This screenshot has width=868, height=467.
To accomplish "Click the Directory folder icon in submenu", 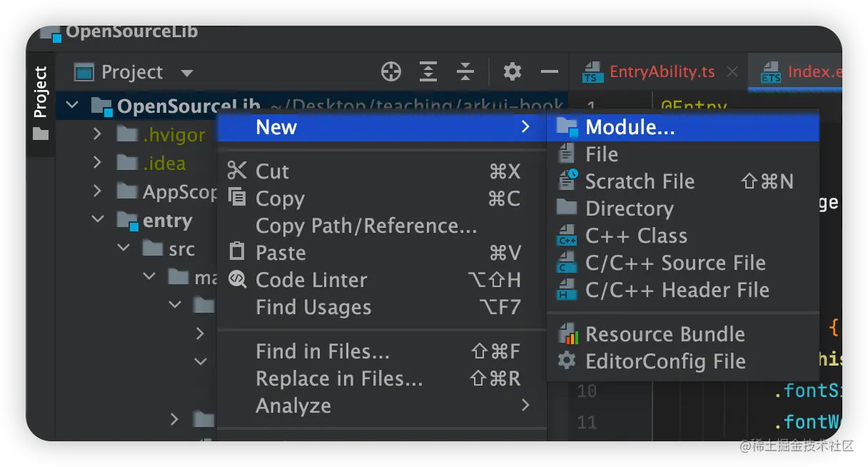I will tap(567, 207).
